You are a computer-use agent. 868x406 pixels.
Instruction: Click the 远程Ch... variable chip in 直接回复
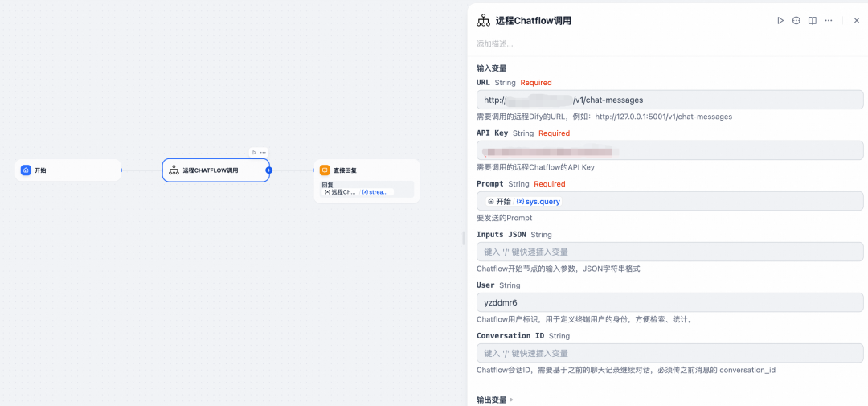point(341,192)
